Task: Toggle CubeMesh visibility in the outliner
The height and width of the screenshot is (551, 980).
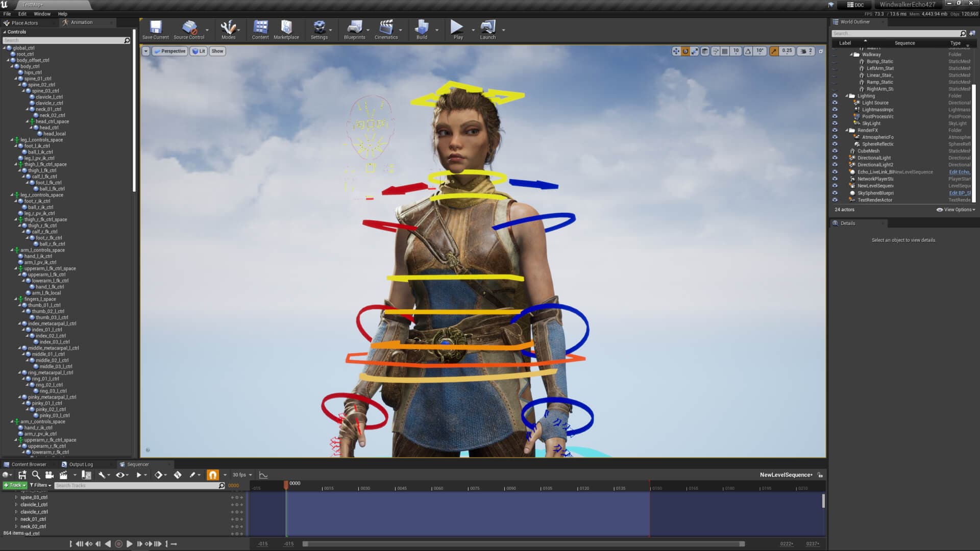Action: pyautogui.click(x=836, y=151)
